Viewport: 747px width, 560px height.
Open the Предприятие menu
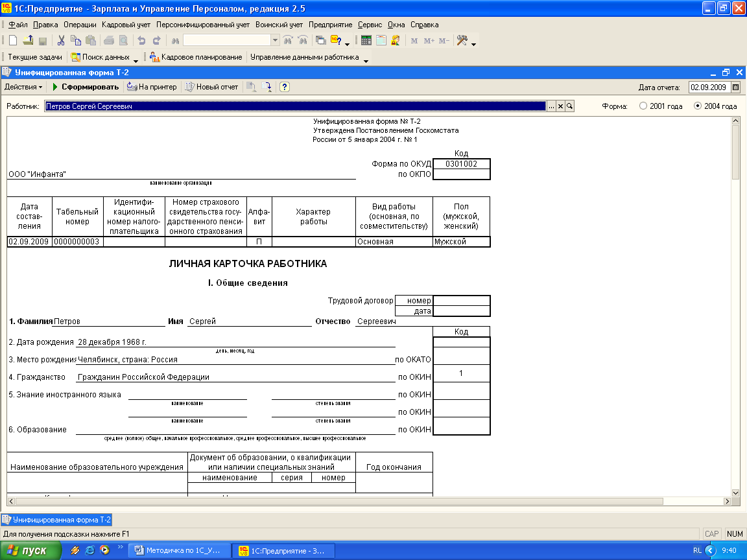(330, 25)
